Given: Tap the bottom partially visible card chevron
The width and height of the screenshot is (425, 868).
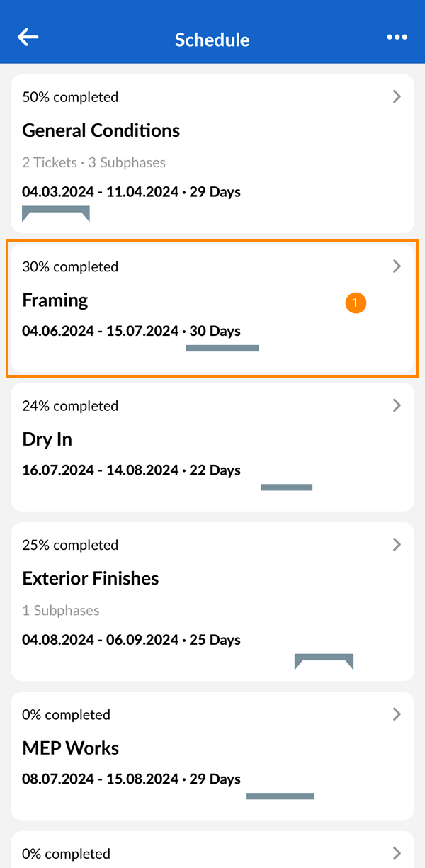Looking at the screenshot, I should [x=397, y=853].
